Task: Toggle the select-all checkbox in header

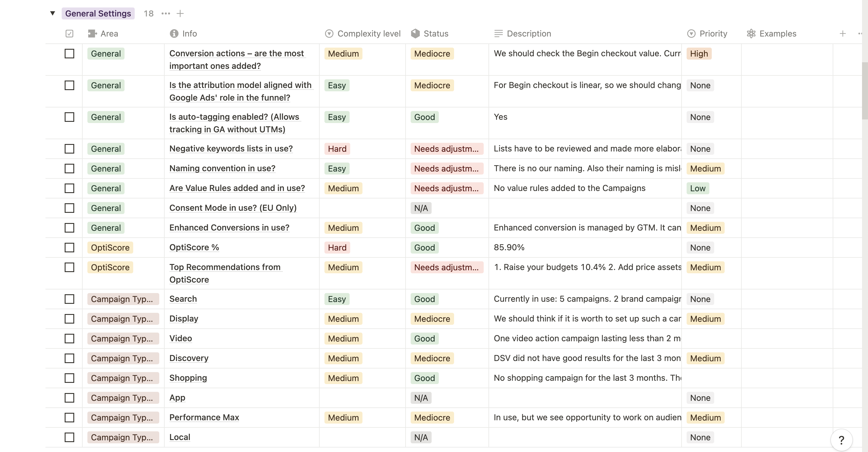Action: 69,34
